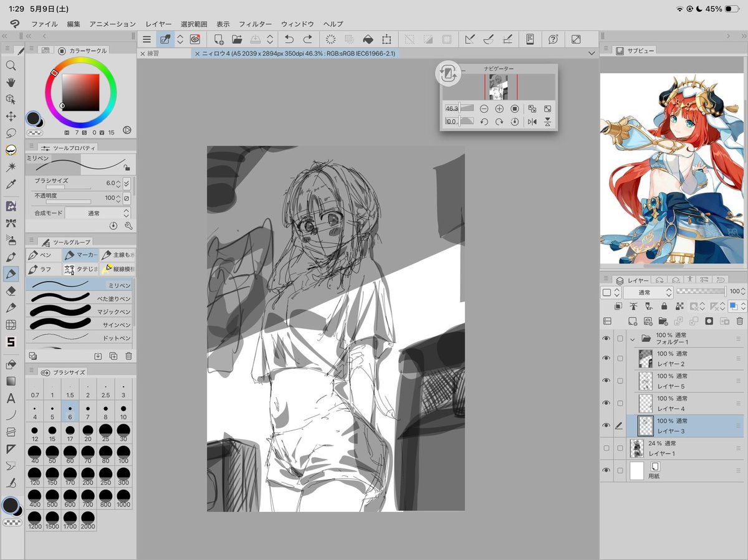Open the 合成モード dropdown in tool property
748x560 pixels.
coord(98,213)
